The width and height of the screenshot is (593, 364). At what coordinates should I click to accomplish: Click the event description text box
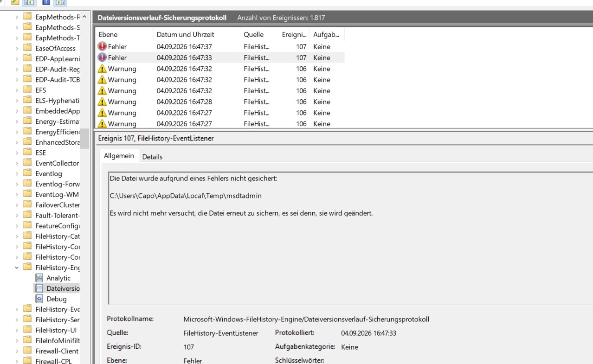(350, 238)
